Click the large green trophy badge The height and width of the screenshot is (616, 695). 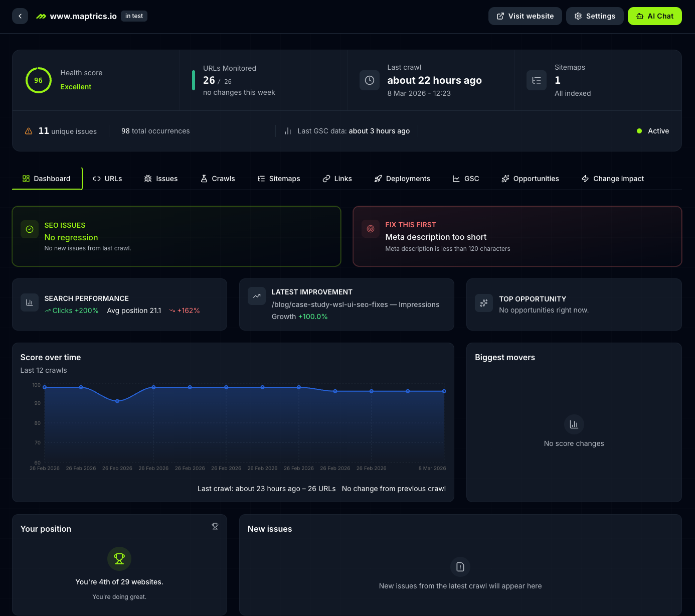tap(119, 559)
